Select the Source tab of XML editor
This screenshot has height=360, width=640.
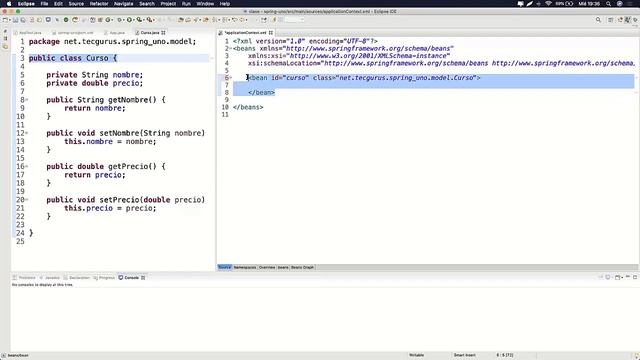pos(224,267)
